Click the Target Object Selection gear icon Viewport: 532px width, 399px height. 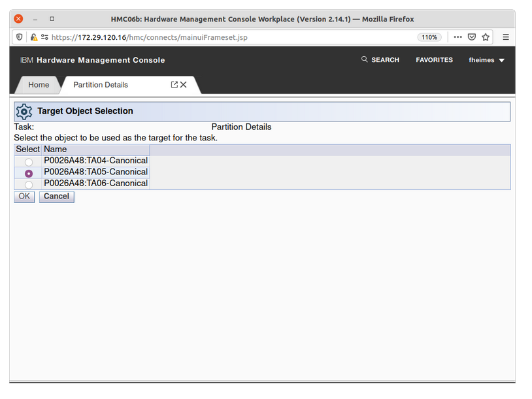[24, 112]
